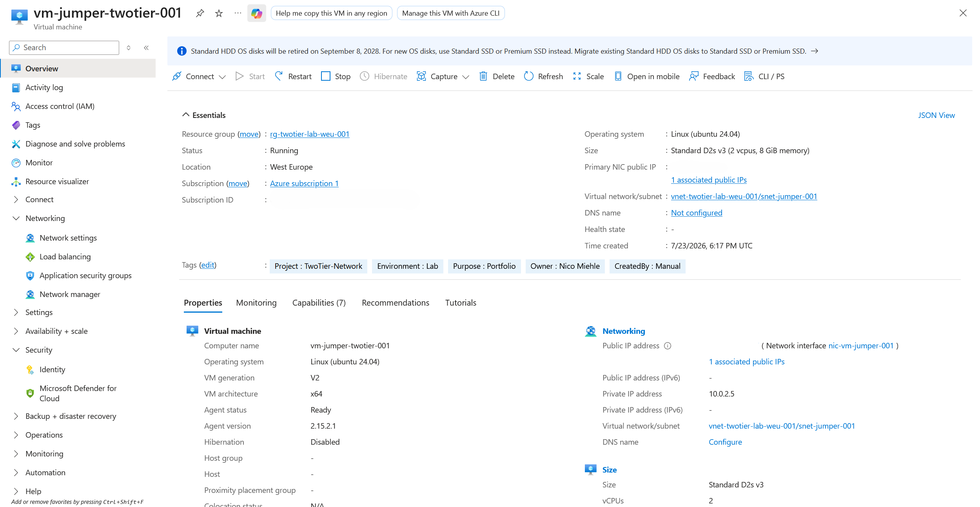Click JSON View link

point(936,115)
